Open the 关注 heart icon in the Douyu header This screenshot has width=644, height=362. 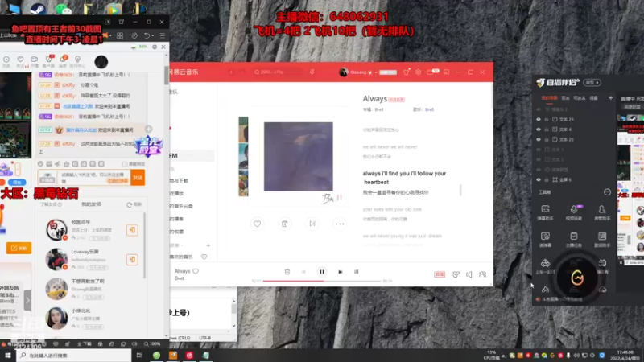(20, 61)
